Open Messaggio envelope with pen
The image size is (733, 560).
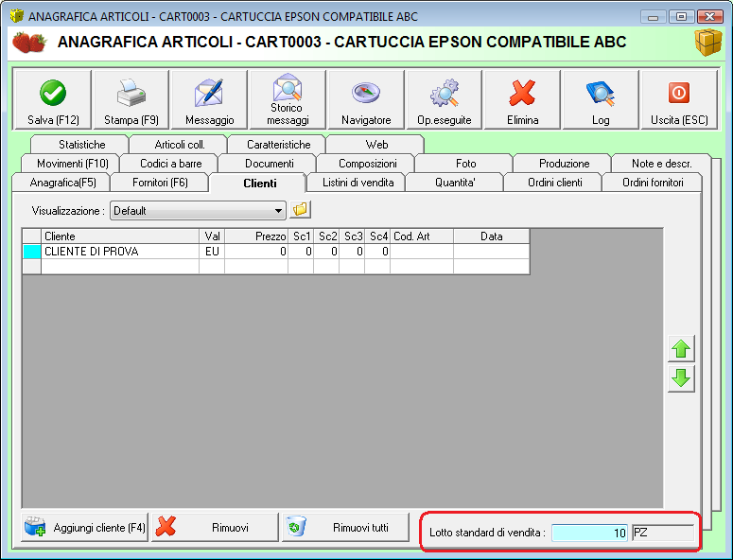click(209, 99)
